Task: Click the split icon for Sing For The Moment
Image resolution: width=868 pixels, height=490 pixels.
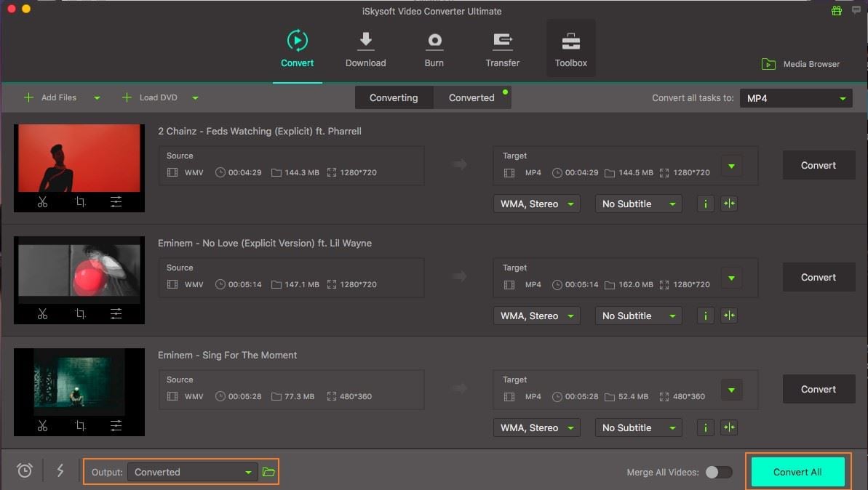Action: (x=729, y=427)
